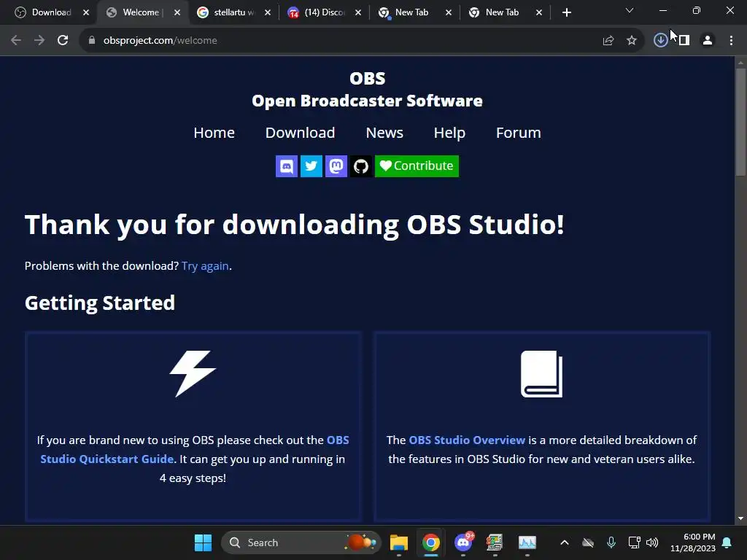This screenshot has height=560, width=747.
Task: Close the Welcome tab
Action: tap(177, 12)
